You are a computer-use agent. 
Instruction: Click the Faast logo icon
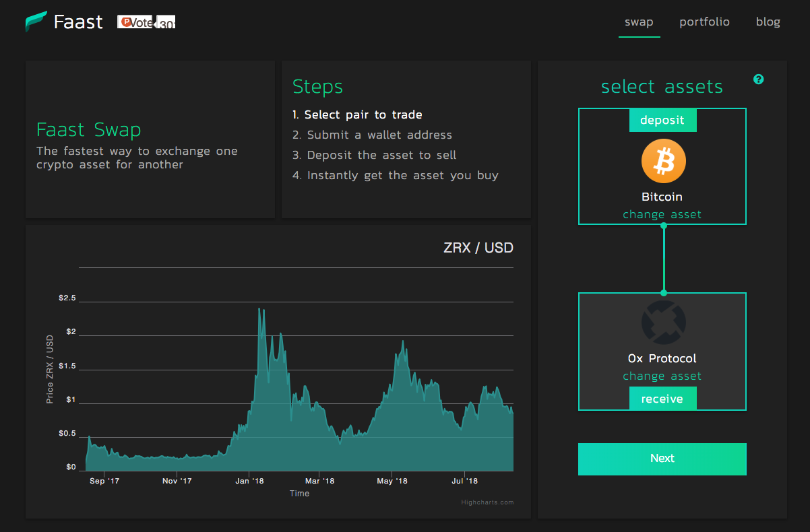tap(36, 22)
